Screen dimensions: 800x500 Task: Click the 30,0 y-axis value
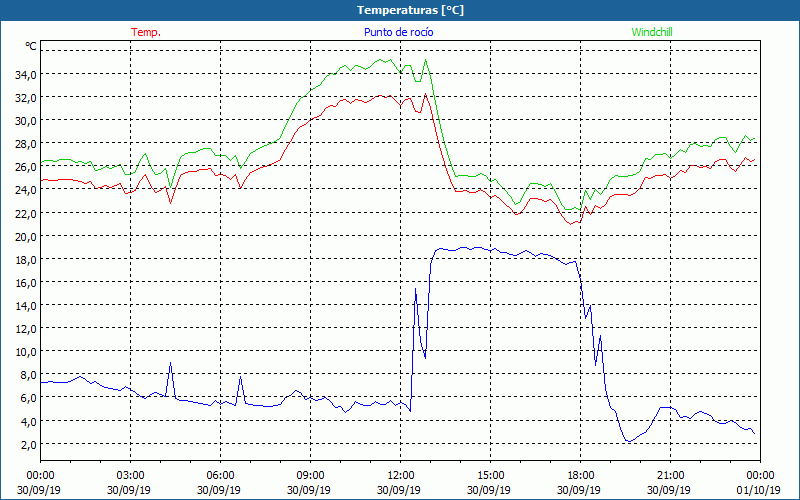[26, 121]
